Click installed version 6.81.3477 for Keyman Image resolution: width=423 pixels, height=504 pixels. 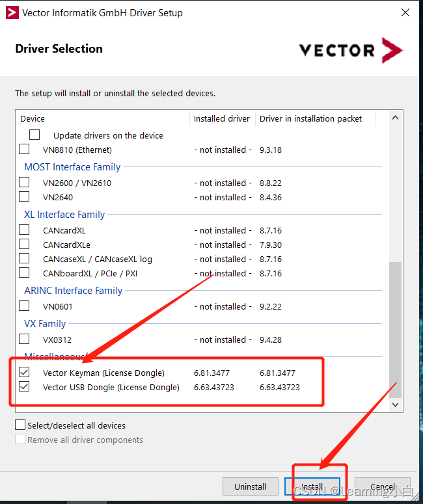pyautogui.click(x=211, y=373)
